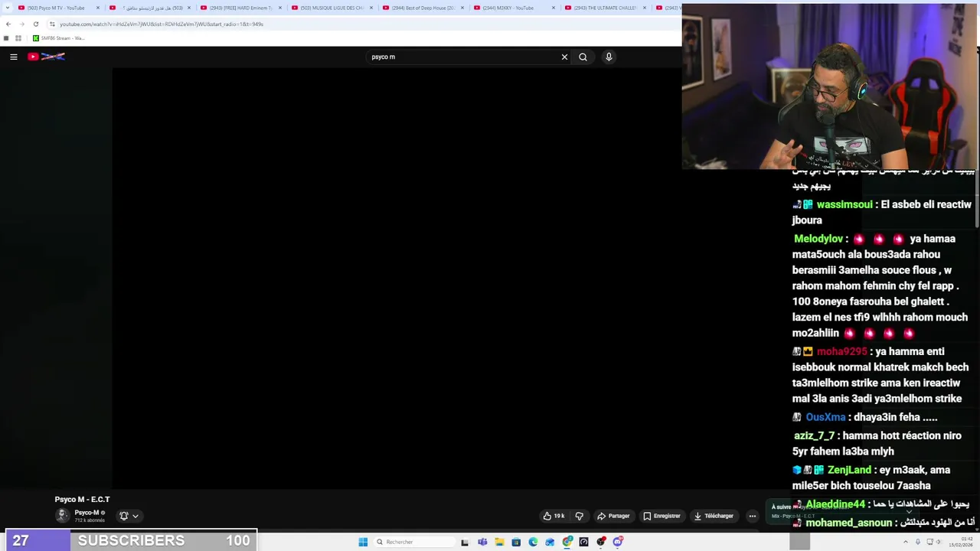The width and height of the screenshot is (980, 551).
Task: Go to the YouTube home logo
Action: 47,57
